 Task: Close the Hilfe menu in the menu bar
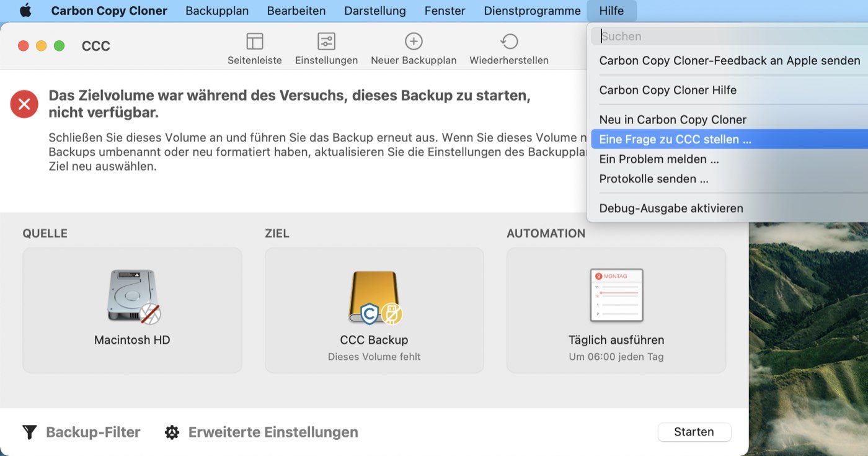click(x=611, y=11)
